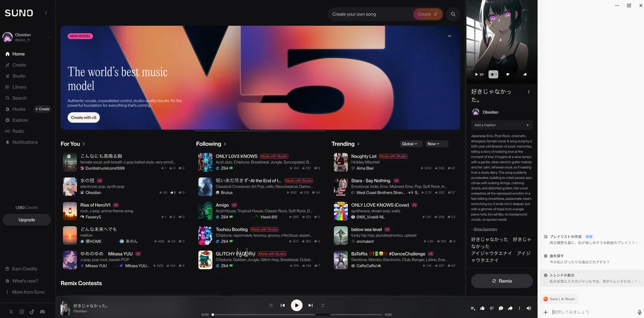Open the Now time filter dropdown

[x=436, y=144]
